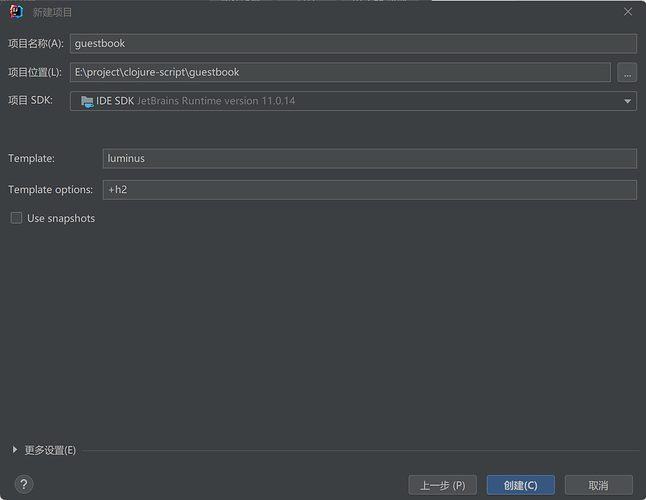Screen dimensions: 646x500
Task: Enable the Use snapshots checkbox
Action: tap(16, 218)
